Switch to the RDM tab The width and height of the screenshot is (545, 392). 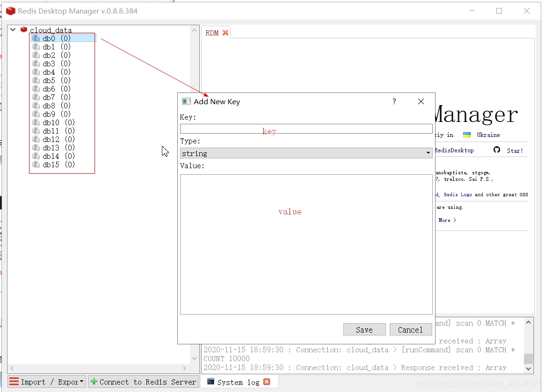point(212,33)
